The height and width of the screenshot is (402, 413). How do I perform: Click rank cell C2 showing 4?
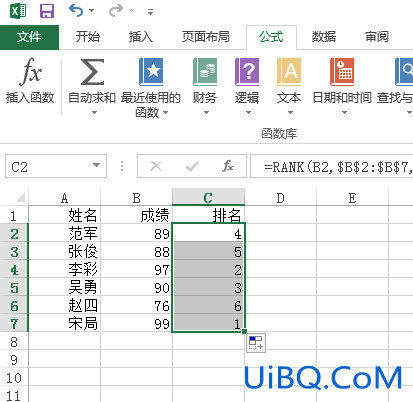pyautogui.click(x=208, y=233)
